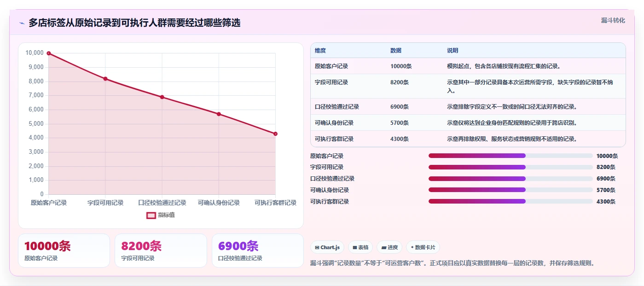Click 原始客户记录 in the table's first row
This screenshot has height=286, width=644.
331,66
